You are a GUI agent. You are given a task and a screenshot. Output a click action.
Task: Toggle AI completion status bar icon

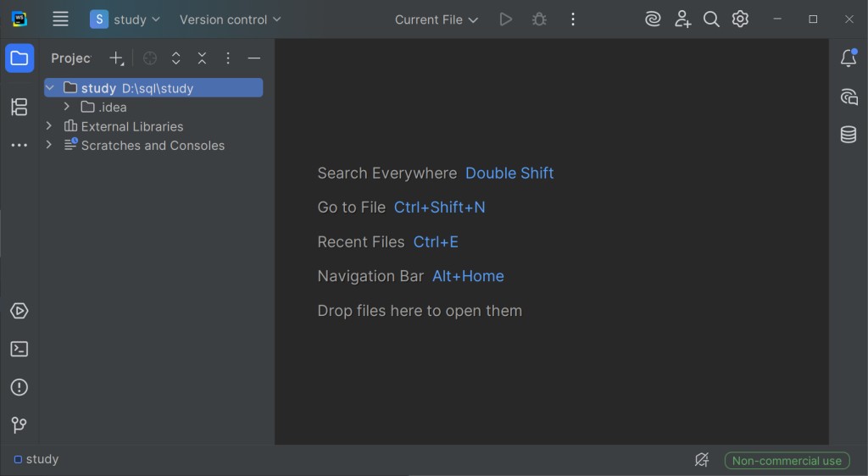tap(701, 460)
